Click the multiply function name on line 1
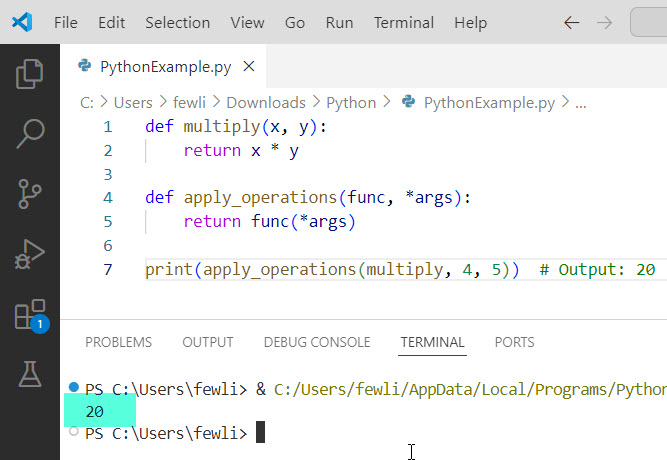Image resolution: width=667 pixels, height=460 pixels. point(222,127)
